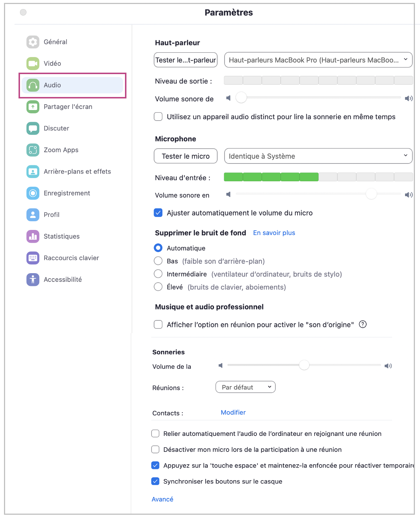Viewport: 420px width, 518px height.
Task: Click the help icon beside son d'origine
Action: (x=363, y=324)
